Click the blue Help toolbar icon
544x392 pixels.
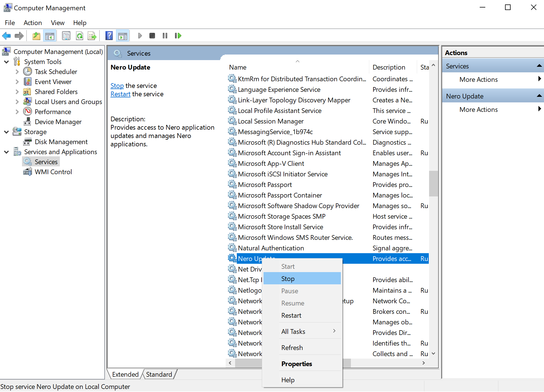coord(109,36)
